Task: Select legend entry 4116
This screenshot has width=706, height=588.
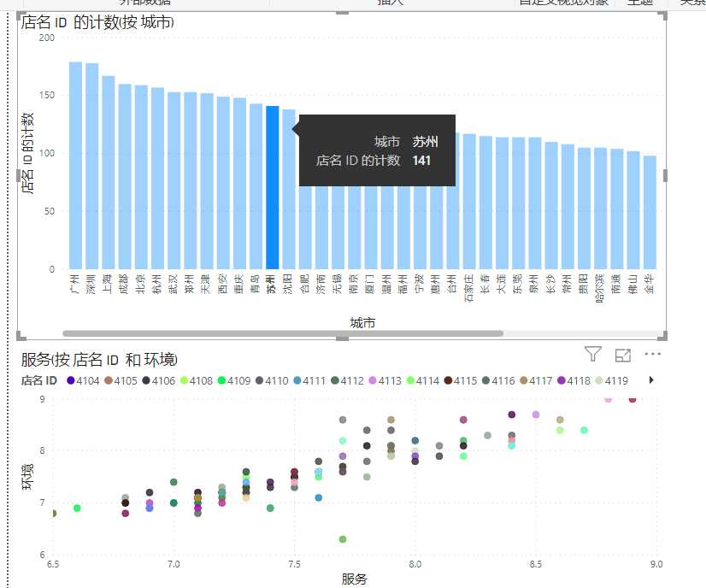Action: pyautogui.click(x=498, y=380)
